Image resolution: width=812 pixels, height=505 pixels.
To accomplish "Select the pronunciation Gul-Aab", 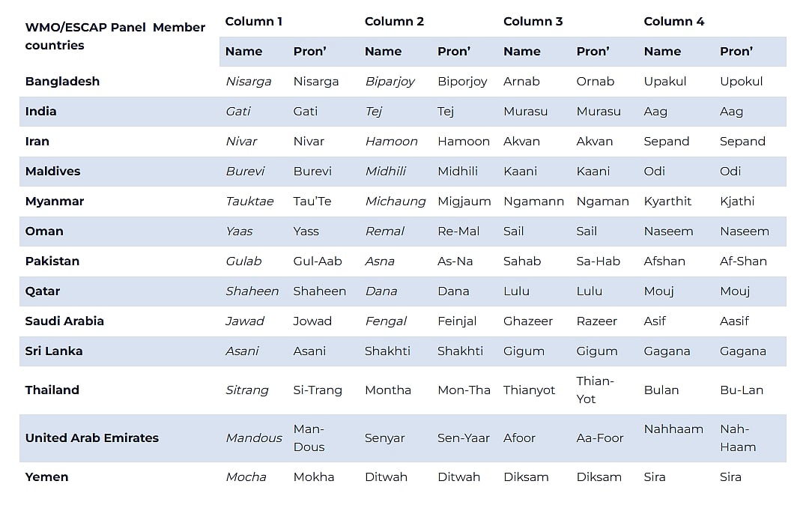I will coord(318,261).
